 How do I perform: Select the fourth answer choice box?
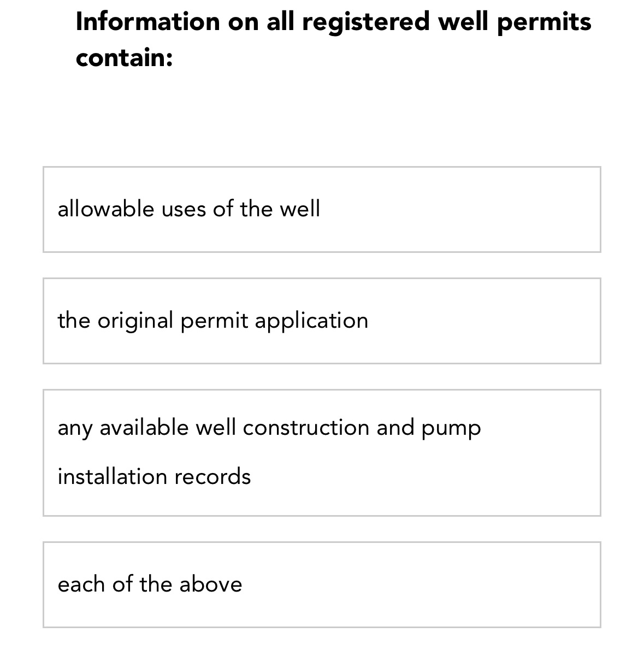tap(322, 583)
